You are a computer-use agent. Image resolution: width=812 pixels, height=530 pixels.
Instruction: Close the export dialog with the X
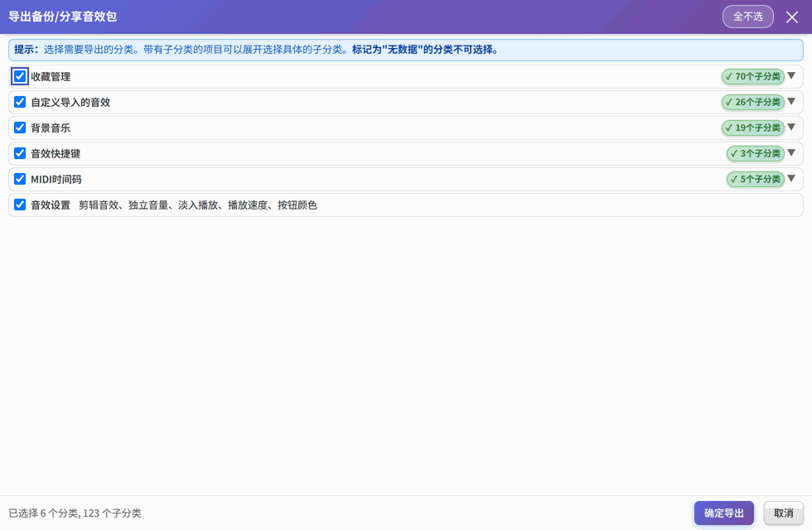792,17
